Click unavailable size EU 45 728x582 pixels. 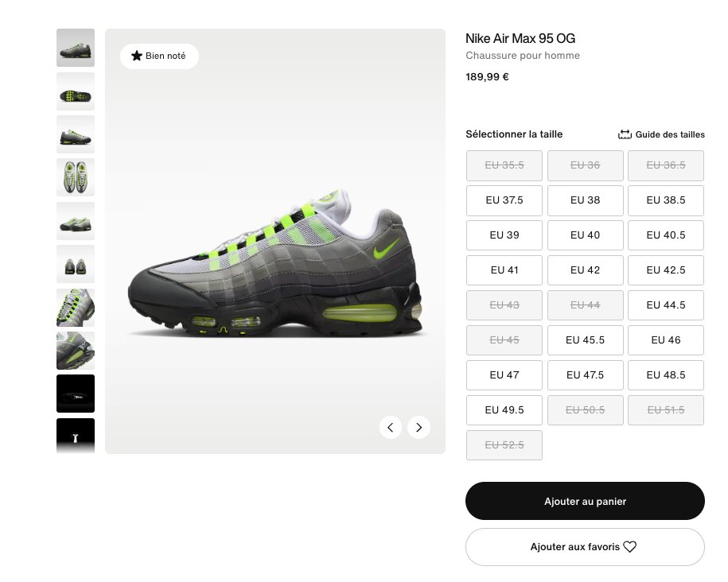[504, 340]
